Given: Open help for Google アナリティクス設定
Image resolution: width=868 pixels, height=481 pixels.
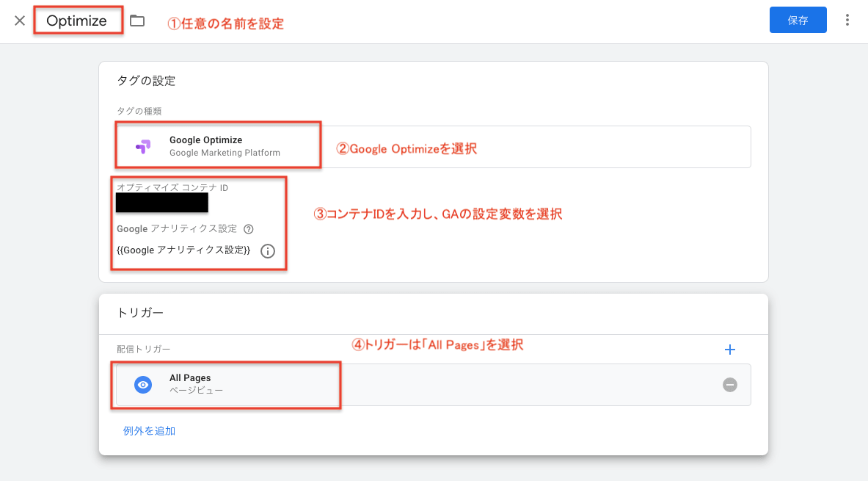Looking at the screenshot, I should [x=249, y=229].
